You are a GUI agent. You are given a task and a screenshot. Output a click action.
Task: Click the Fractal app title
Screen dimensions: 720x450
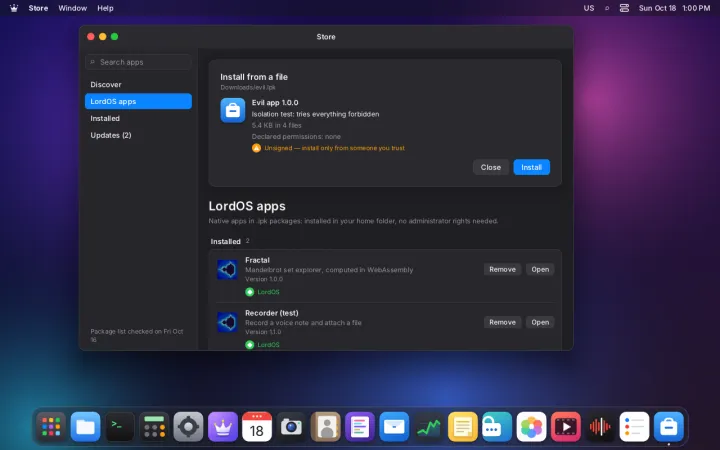click(x=257, y=260)
